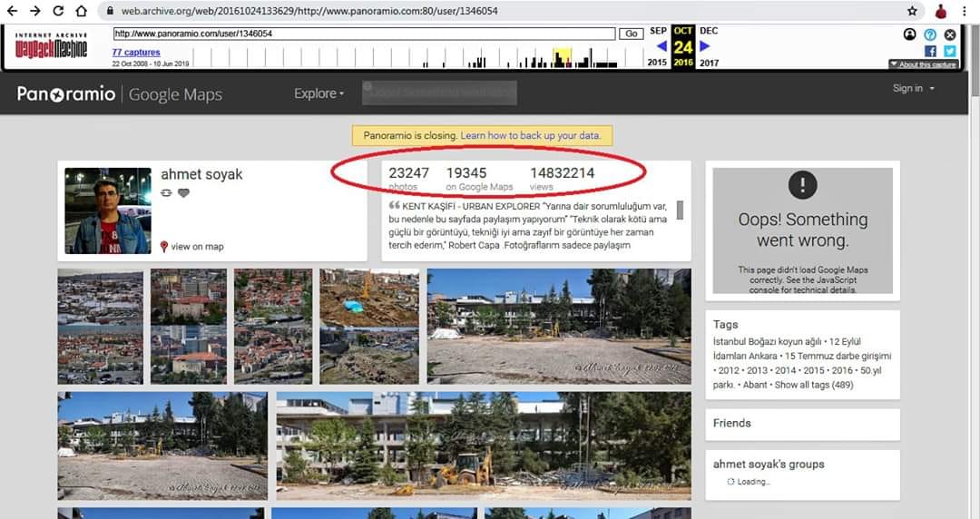
Task: Expand About this capture panel
Action: coord(923,64)
